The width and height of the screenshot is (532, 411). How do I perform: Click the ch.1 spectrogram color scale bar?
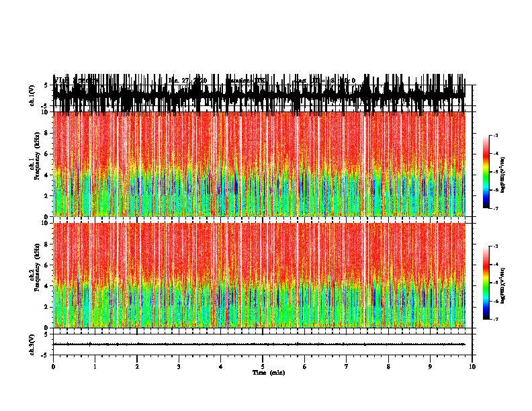click(x=486, y=171)
